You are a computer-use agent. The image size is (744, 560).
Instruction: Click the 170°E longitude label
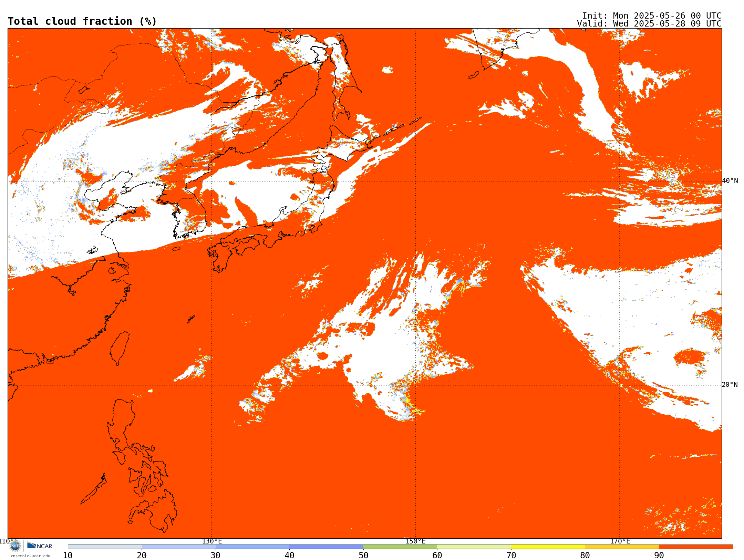[620, 541]
